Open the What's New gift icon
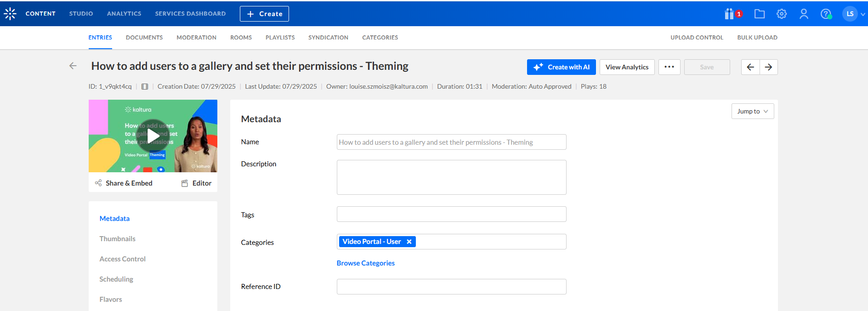Screen dimensions: 868x311 [x=730, y=14]
